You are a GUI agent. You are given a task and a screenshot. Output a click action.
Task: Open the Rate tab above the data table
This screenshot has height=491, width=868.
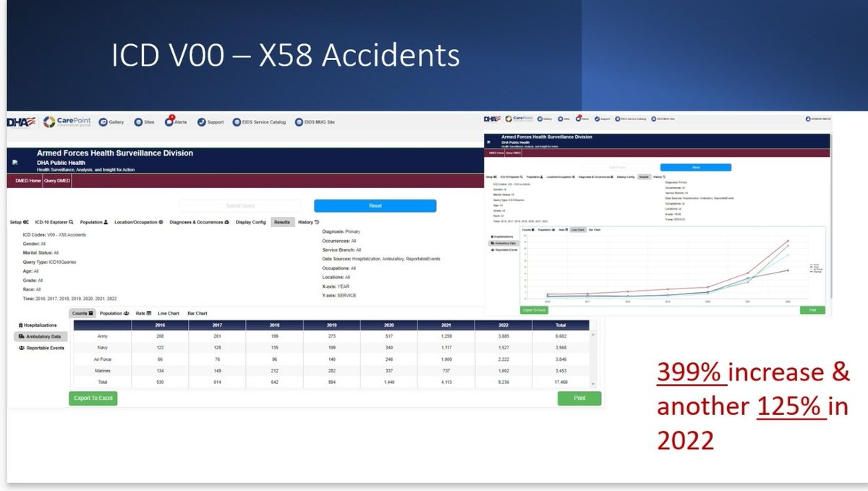tap(143, 313)
